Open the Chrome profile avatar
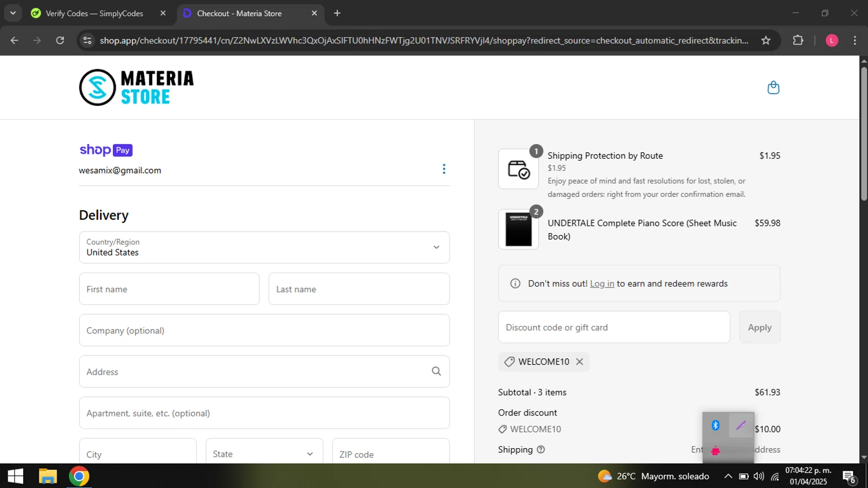Image resolution: width=868 pixels, height=488 pixels. 832,41
